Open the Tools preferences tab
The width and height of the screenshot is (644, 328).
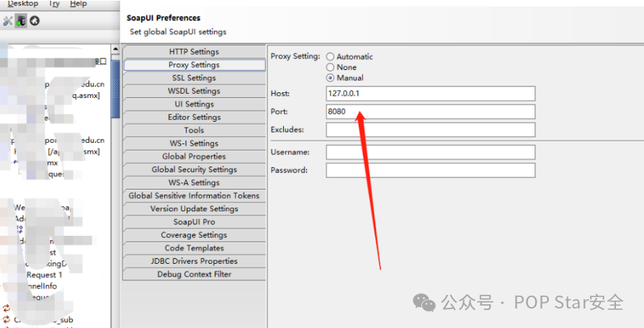click(x=194, y=130)
